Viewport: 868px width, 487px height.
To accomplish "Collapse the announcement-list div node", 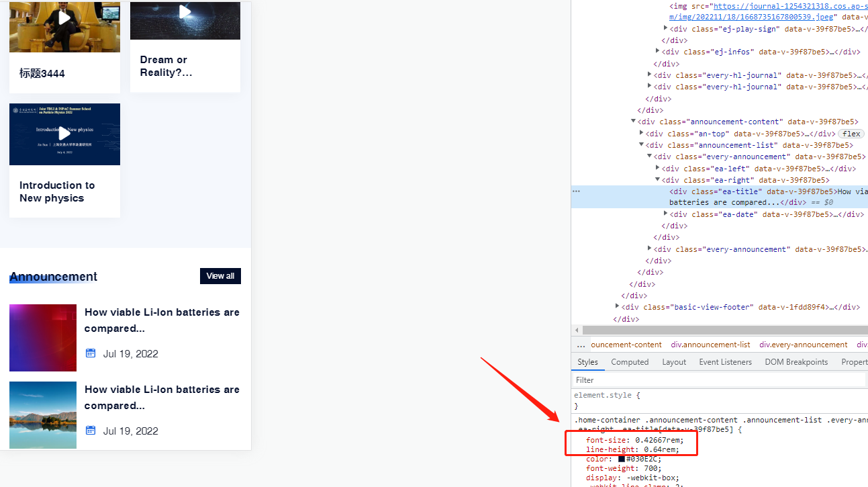I will click(642, 145).
